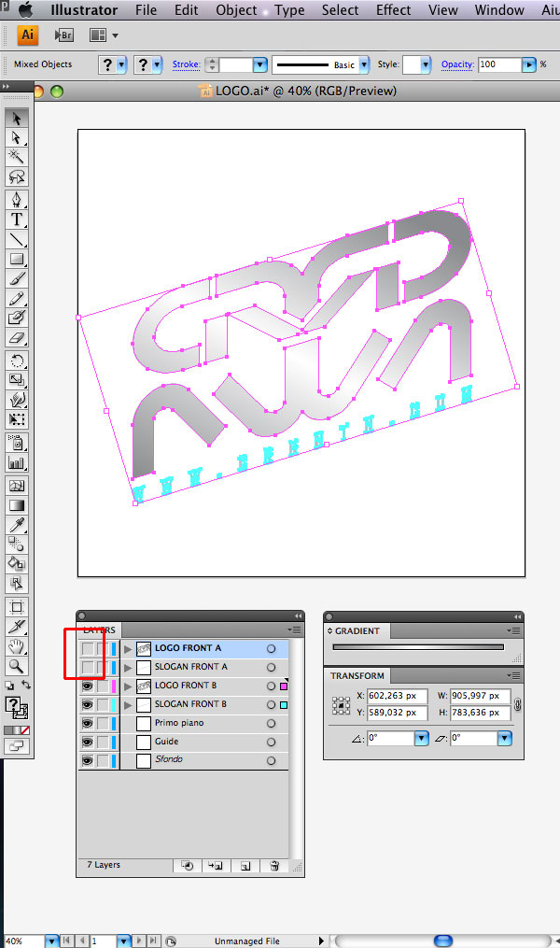Open the Basic brush definition dropdown
560x948 pixels.
[364, 64]
